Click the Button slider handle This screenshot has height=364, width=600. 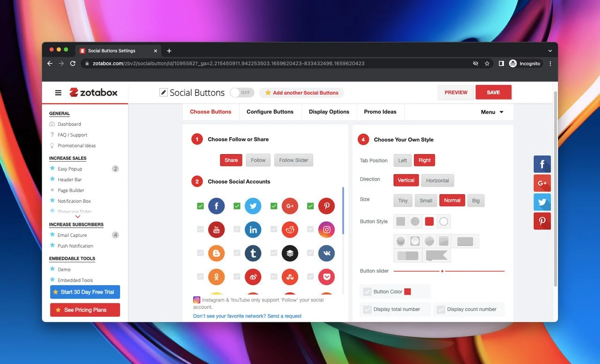(442, 271)
